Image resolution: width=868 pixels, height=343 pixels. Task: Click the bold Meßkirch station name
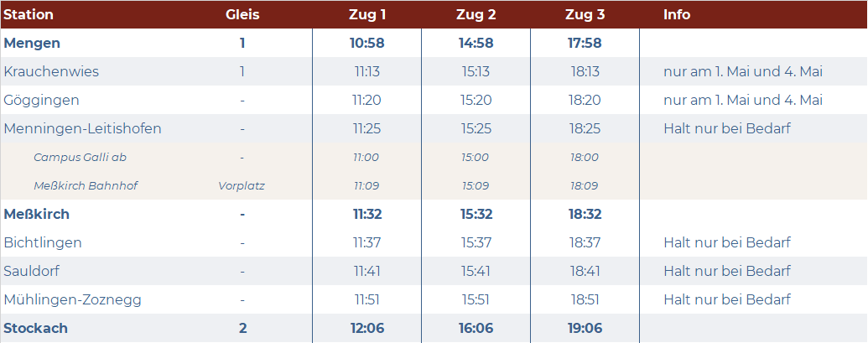(37, 214)
